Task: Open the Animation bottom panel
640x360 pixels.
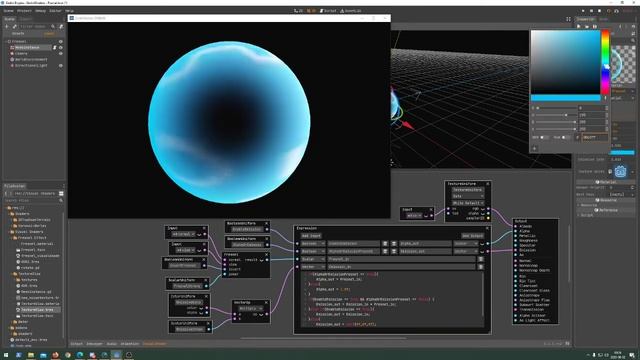Action: point(130,344)
